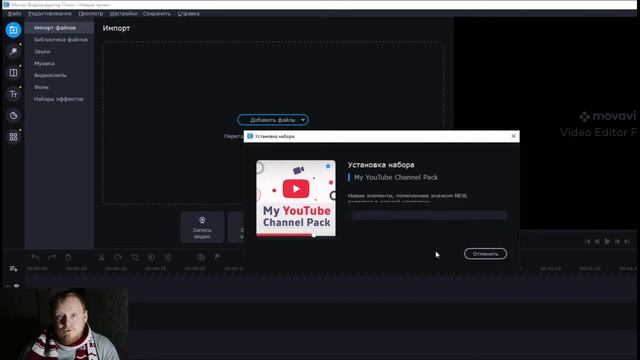Select Наборы эффектов in import list
Image resolution: width=640 pixels, height=360 pixels.
(x=59, y=99)
